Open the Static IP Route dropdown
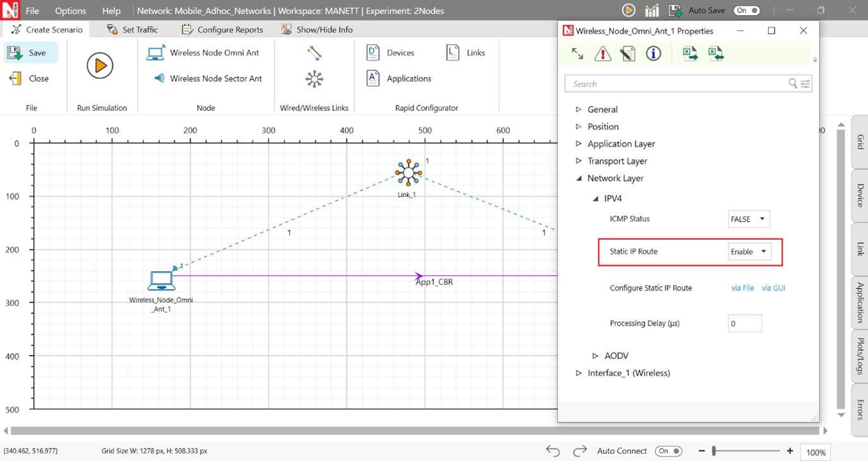The image size is (868, 461). 749,252
